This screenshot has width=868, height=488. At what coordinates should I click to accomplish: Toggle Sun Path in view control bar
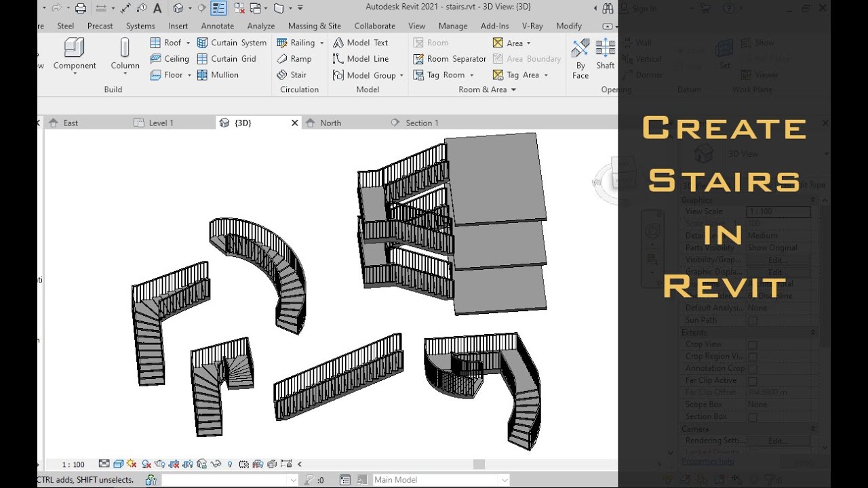(132, 464)
